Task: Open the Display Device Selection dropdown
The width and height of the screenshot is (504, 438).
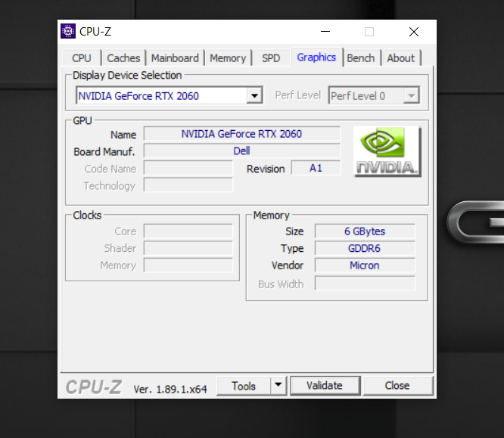Action: click(x=254, y=96)
